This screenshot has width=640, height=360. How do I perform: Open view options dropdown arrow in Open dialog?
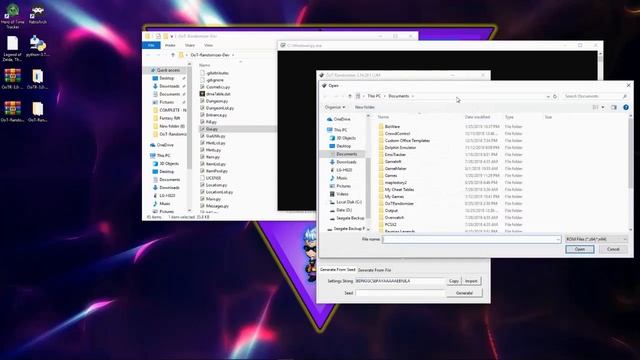602,107
